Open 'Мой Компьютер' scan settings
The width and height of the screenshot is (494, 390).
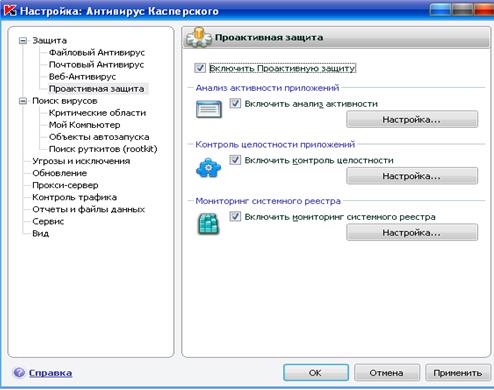(85, 125)
